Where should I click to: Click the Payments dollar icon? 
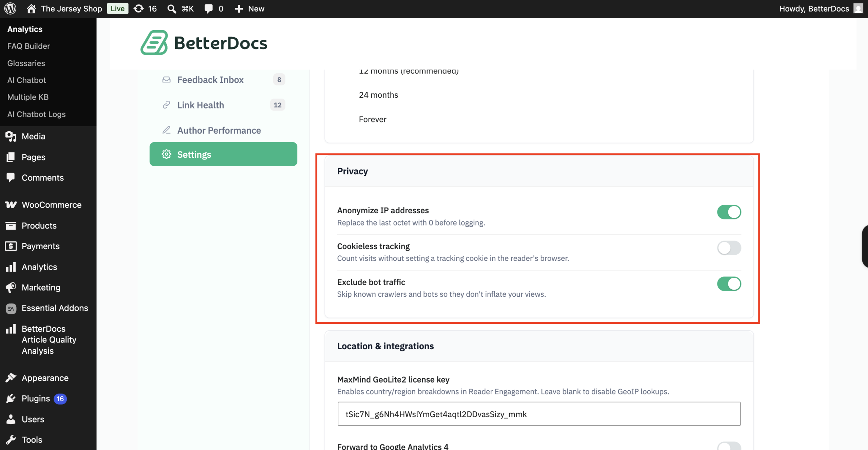tap(11, 246)
